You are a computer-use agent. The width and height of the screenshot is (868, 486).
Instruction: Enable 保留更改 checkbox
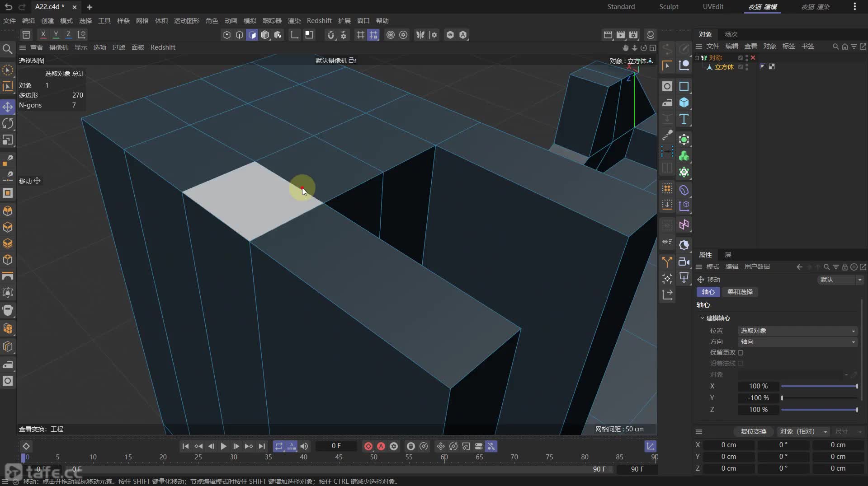pyautogui.click(x=741, y=352)
